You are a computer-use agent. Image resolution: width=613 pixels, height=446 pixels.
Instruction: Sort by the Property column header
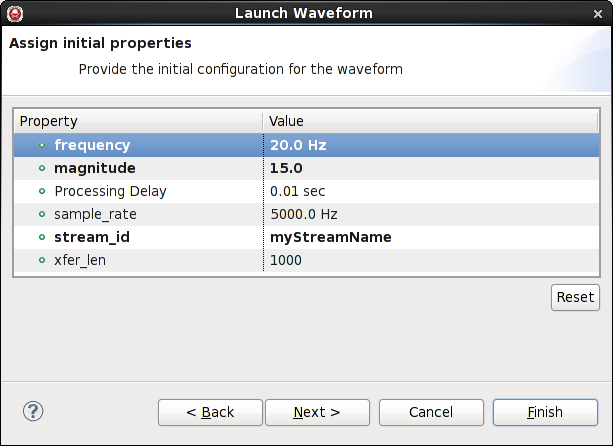point(138,121)
